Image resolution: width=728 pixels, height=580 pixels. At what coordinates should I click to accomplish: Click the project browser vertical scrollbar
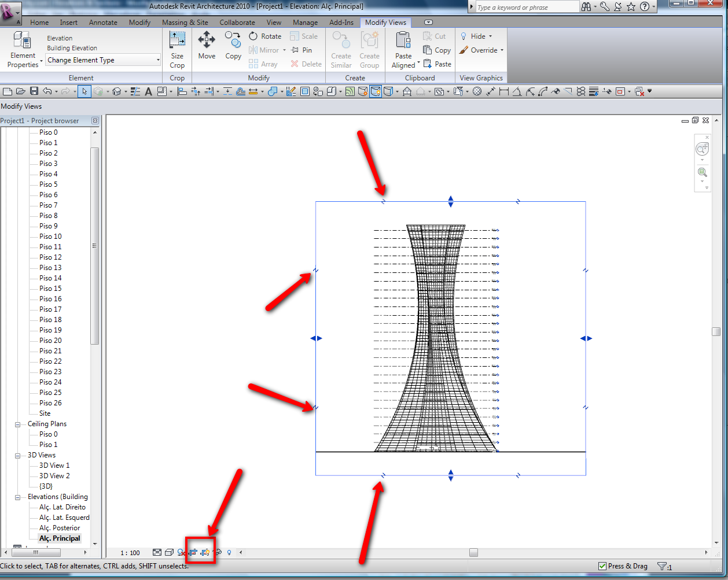[x=95, y=246]
